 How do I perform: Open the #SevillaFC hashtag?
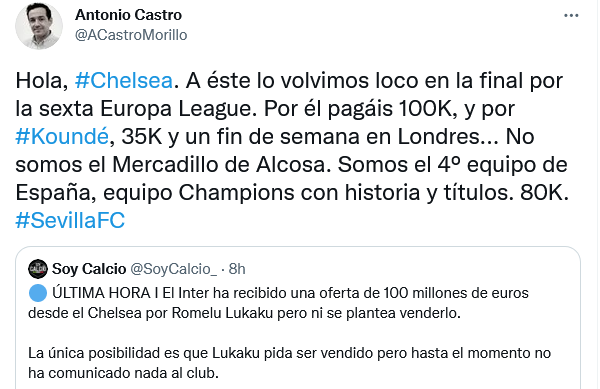[70, 221]
